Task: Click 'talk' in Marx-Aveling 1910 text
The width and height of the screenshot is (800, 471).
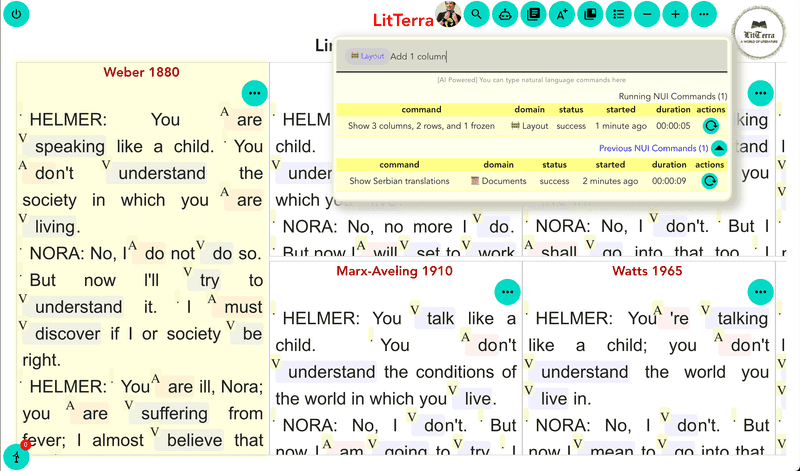Action: pos(440,318)
